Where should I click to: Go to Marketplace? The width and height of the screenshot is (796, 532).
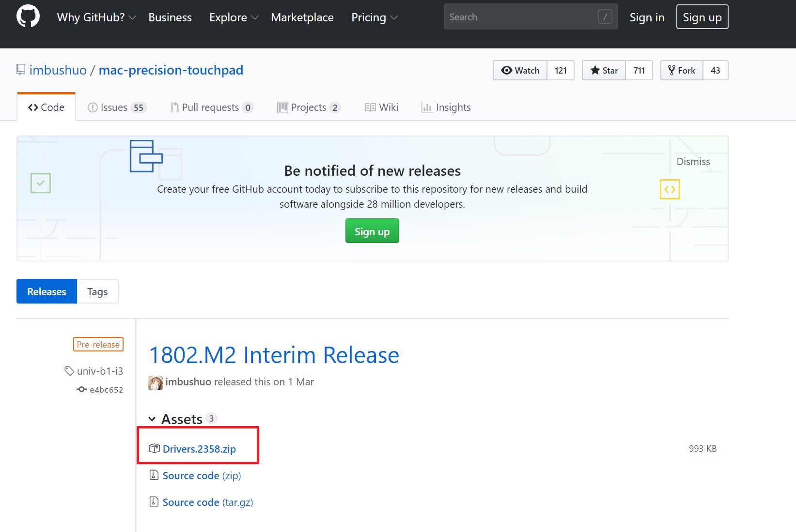[302, 17]
